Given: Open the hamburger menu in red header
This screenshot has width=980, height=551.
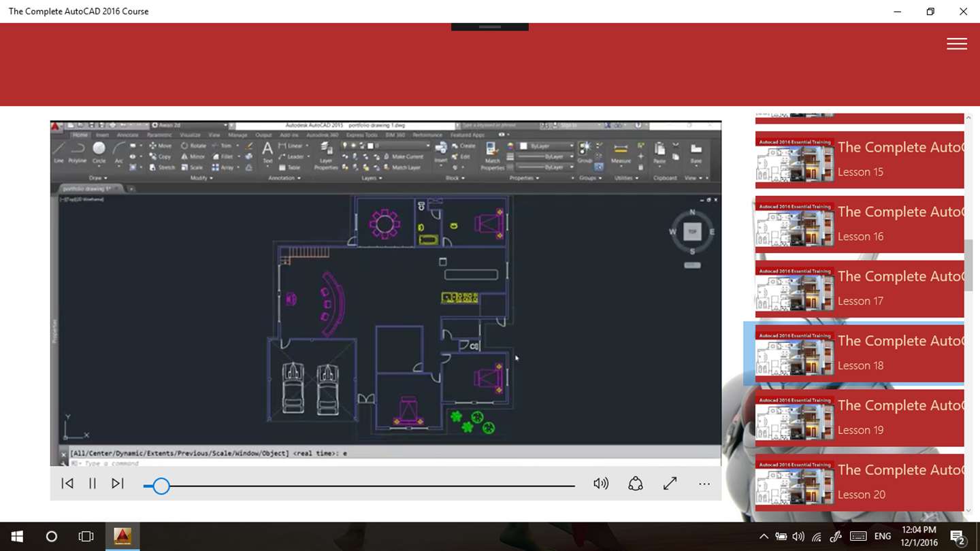Looking at the screenshot, I should [957, 44].
